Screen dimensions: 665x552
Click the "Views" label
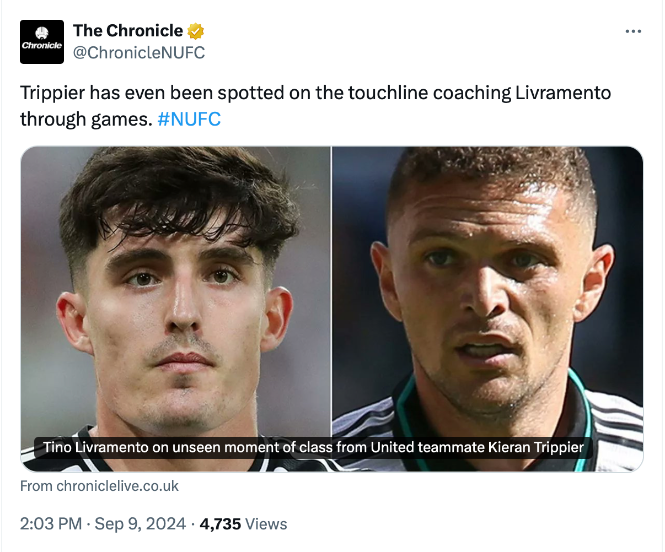266,523
